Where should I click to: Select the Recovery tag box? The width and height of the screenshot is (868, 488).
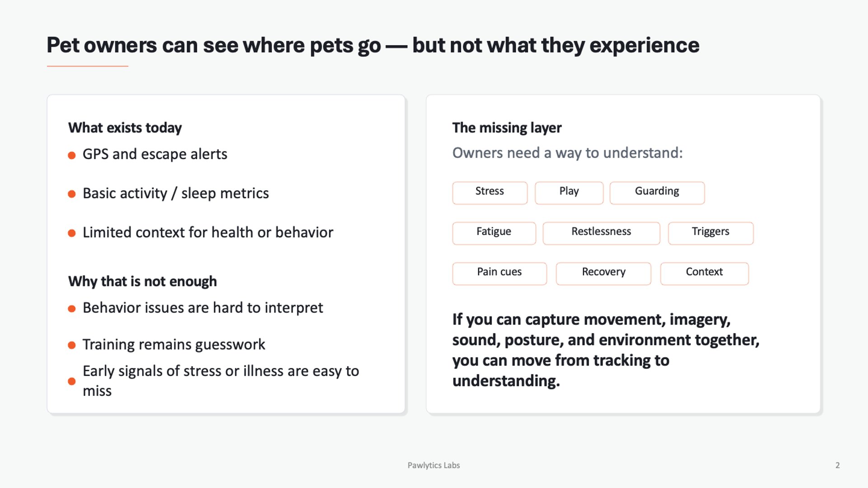tap(604, 273)
